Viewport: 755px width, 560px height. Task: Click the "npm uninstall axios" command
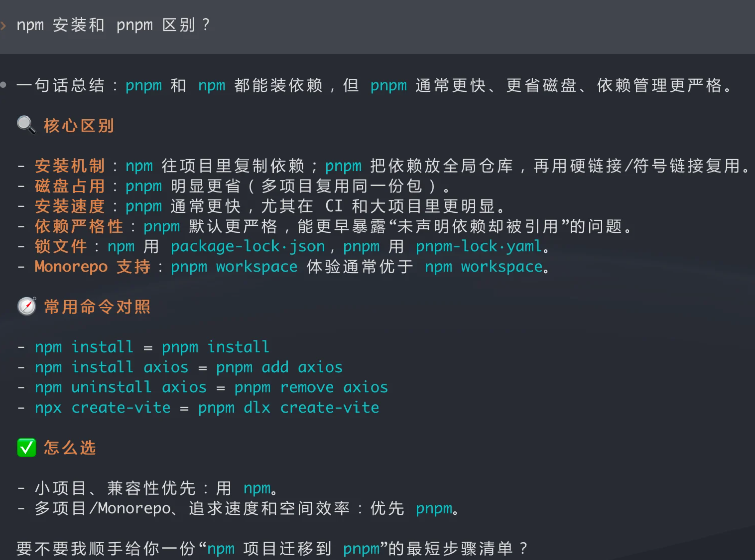pyautogui.click(x=121, y=387)
